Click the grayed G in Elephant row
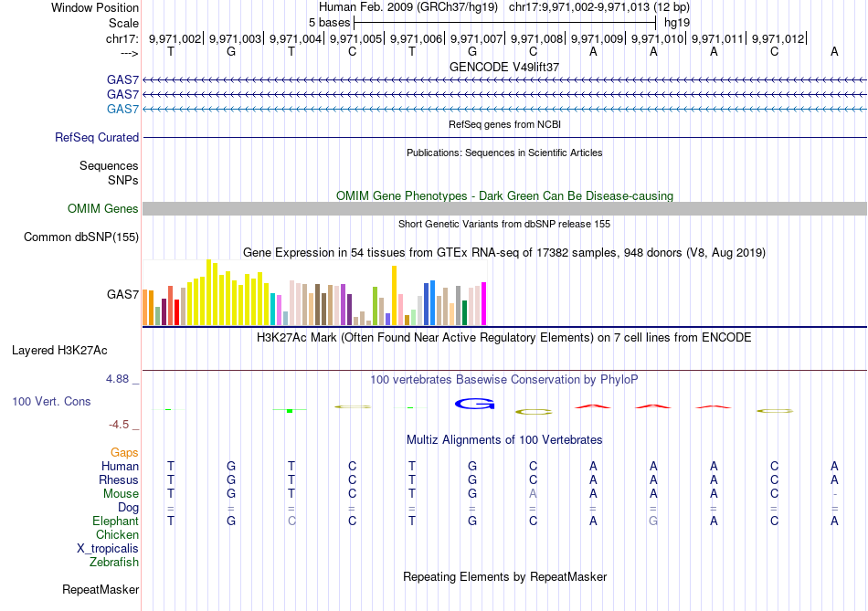 pyautogui.click(x=653, y=521)
